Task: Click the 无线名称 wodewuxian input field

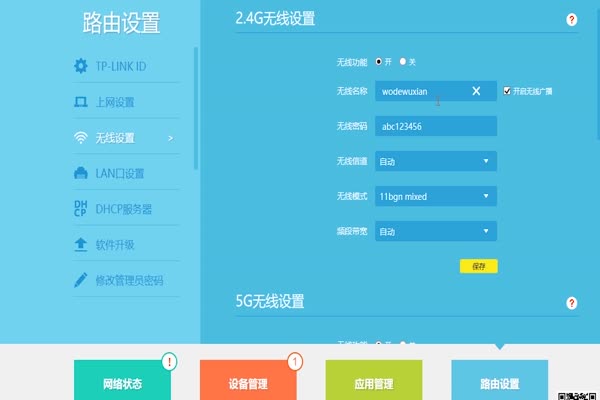Action: point(436,91)
